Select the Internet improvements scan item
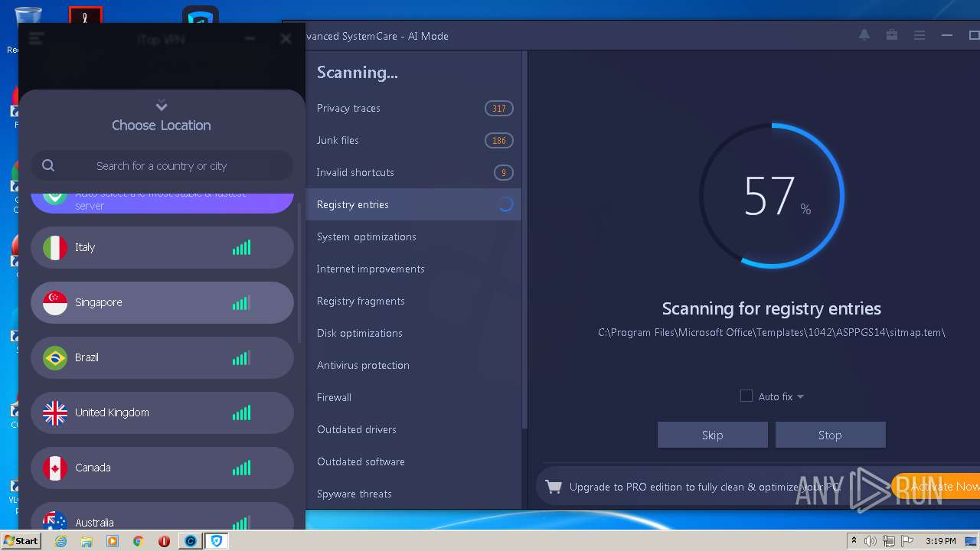The height and width of the screenshot is (551, 980). click(x=413, y=269)
